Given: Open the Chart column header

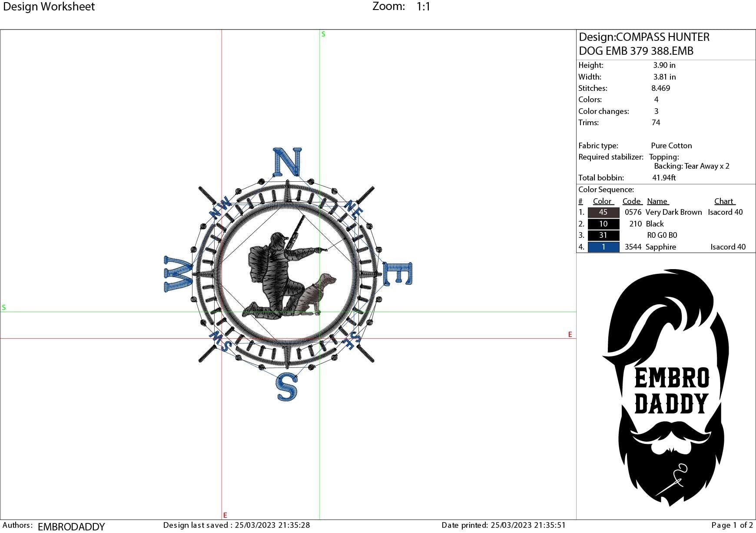Looking at the screenshot, I should point(724,201).
